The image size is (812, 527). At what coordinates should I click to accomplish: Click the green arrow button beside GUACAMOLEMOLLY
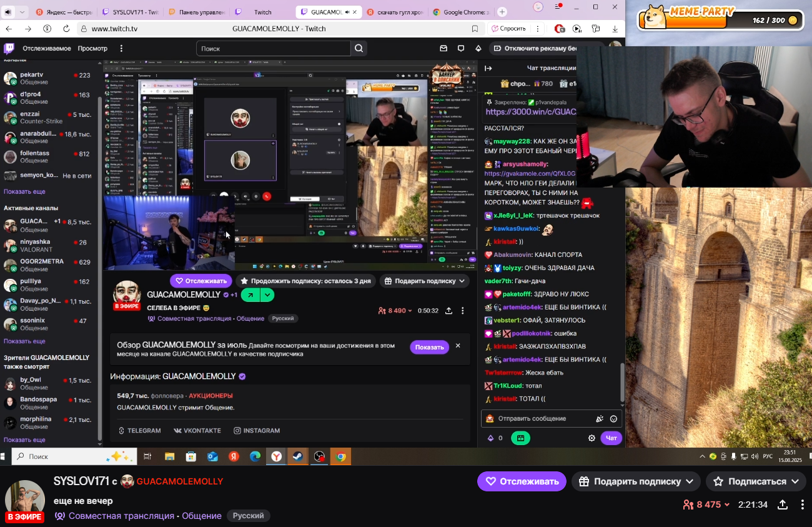click(250, 295)
